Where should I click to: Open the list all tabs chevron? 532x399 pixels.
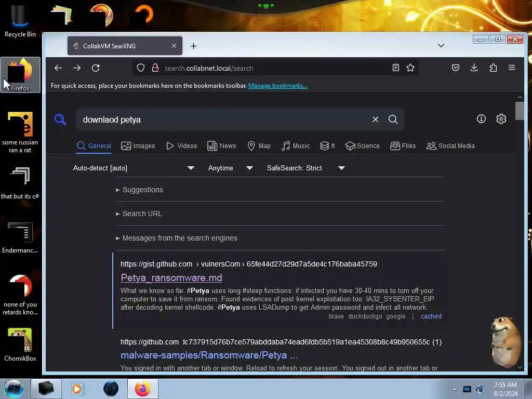coord(441,46)
